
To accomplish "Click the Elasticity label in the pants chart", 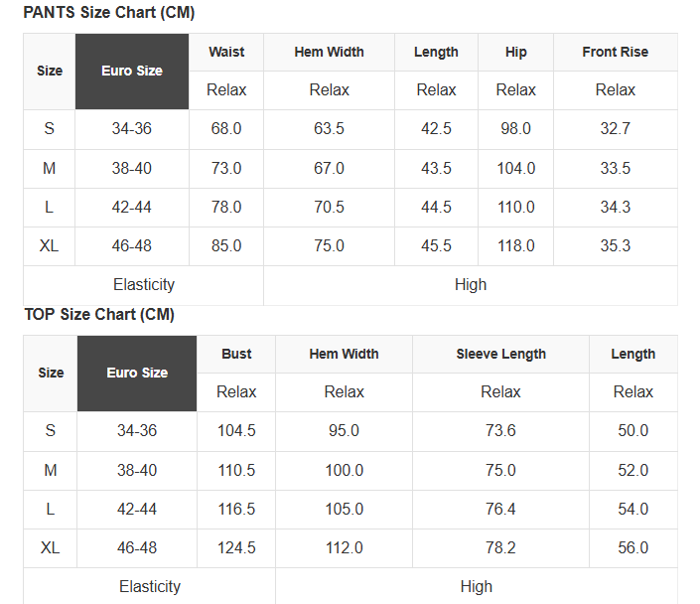I will point(144,285).
